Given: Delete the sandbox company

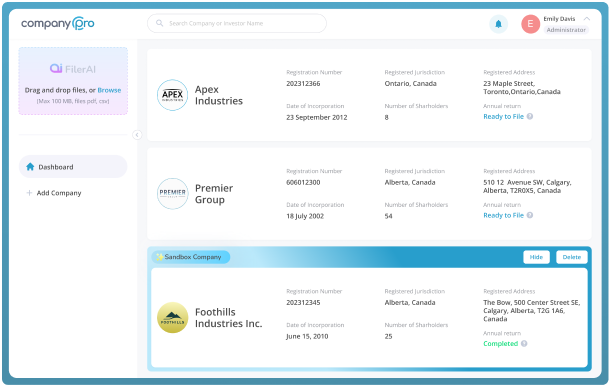Looking at the screenshot, I should coord(572,257).
